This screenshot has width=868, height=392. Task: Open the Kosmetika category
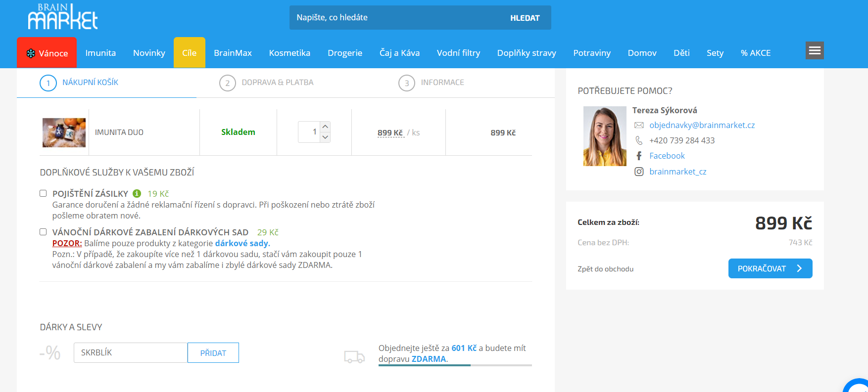pos(289,53)
